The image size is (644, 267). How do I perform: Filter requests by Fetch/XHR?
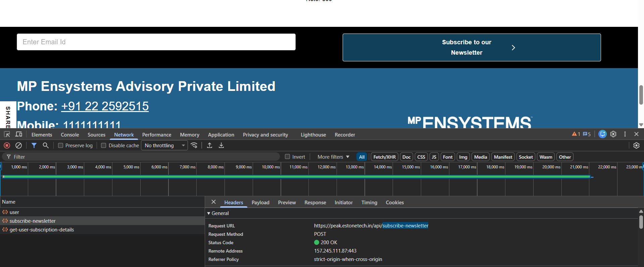tap(384, 157)
